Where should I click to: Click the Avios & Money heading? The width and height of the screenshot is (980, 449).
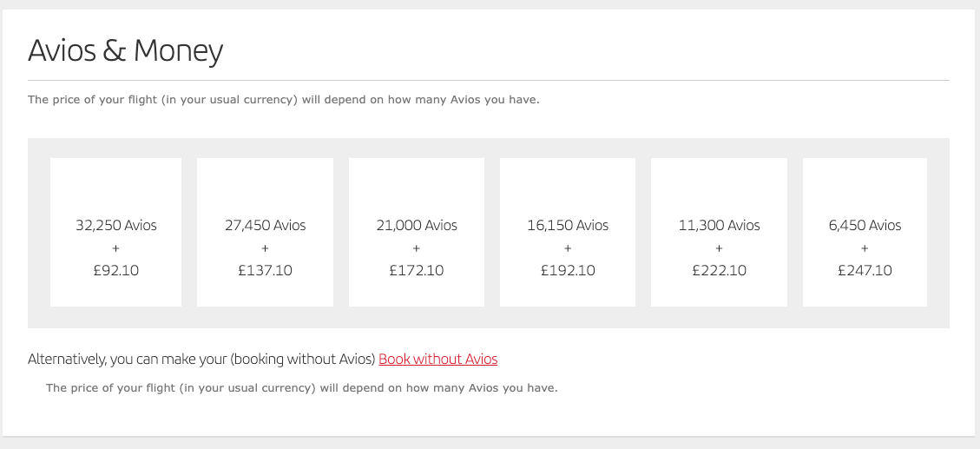click(x=126, y=51)
